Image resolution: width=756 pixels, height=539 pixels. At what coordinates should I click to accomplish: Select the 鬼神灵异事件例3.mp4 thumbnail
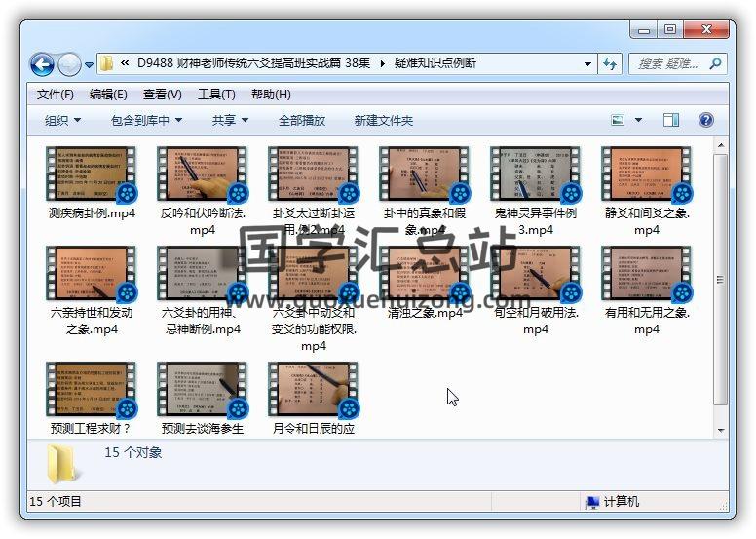tap(535, 174)
